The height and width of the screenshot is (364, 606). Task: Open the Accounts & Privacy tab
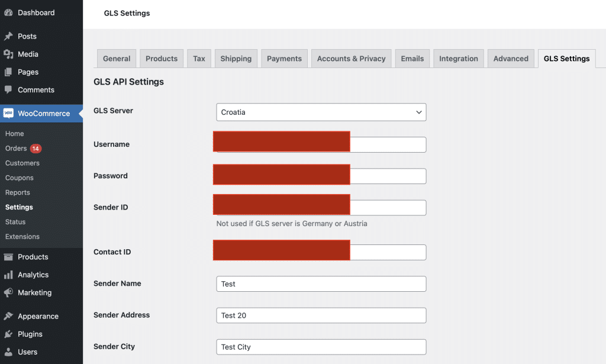[352, 59]
